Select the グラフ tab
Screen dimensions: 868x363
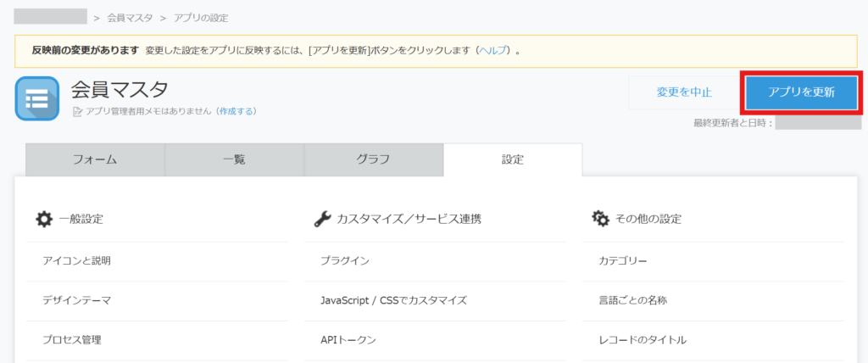(373, 159)
